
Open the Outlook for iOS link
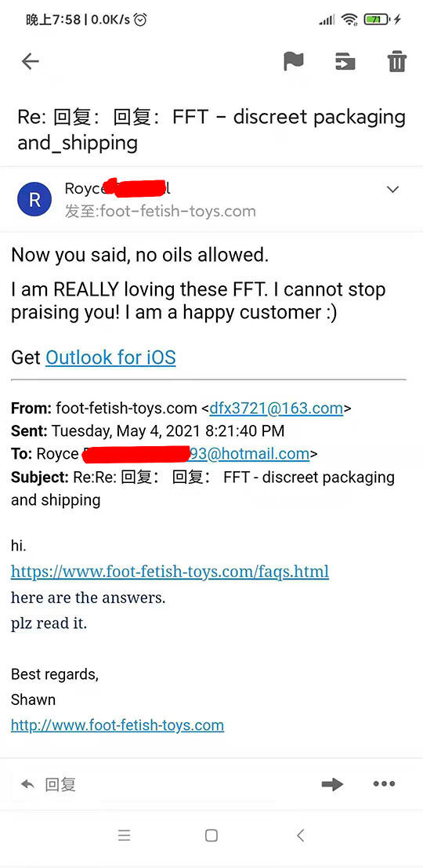click(110, 358)
